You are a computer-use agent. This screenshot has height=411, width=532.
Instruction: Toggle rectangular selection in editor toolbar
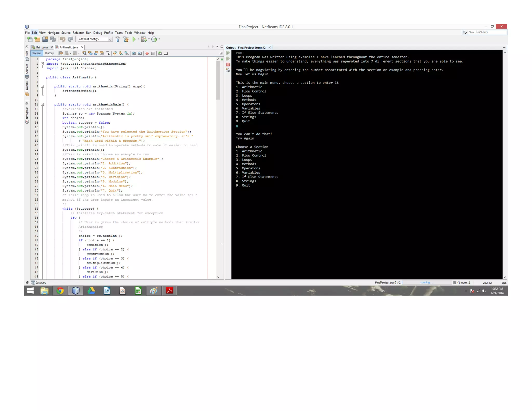point(108,53)
